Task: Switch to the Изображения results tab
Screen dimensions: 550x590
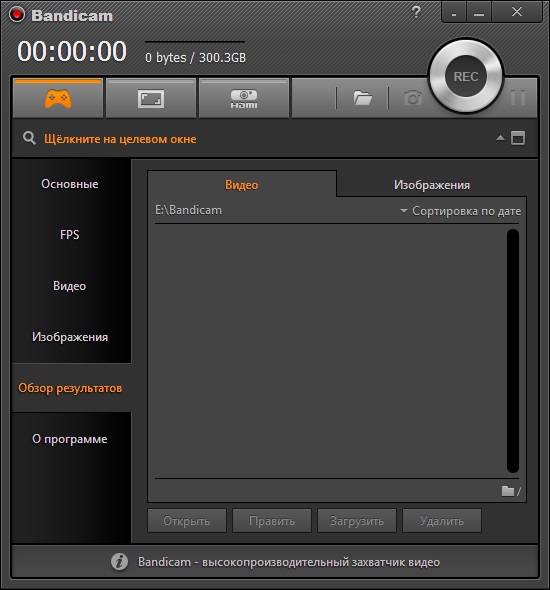Action: 432,185
